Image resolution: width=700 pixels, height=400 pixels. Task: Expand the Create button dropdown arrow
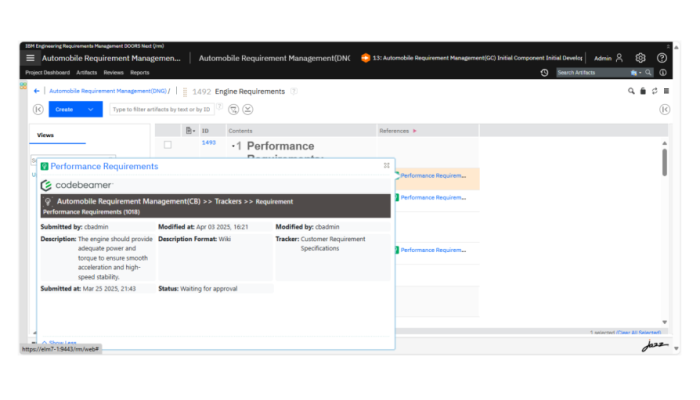click(91, 109)
